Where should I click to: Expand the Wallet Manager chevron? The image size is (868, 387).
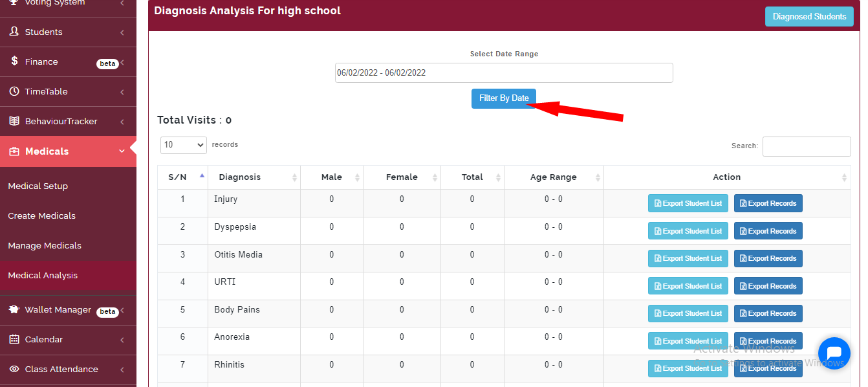click(122, 311)
